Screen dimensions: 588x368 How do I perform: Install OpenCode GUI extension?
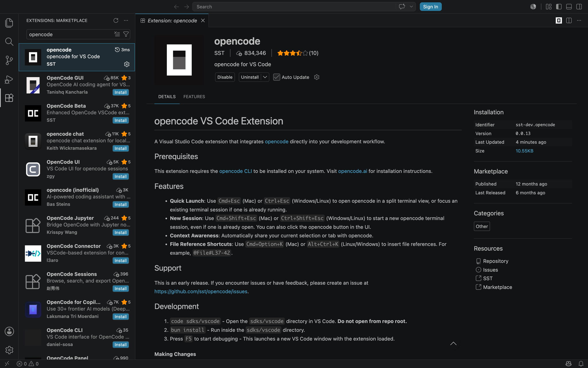(121, 92)
